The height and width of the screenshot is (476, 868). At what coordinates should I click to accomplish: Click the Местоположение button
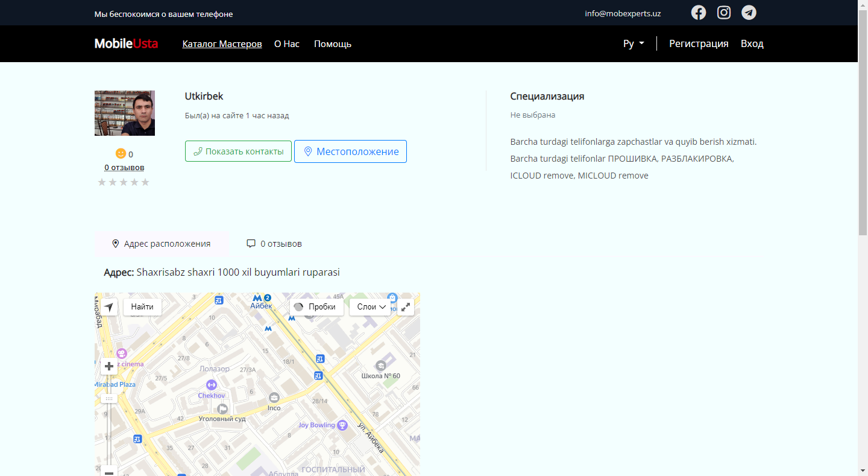tap(350, 151)
